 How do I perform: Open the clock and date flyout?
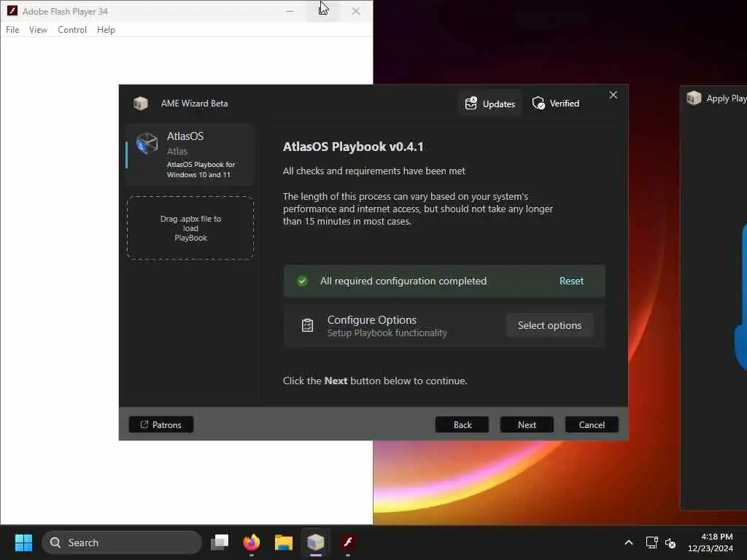(x=711, y=542)
